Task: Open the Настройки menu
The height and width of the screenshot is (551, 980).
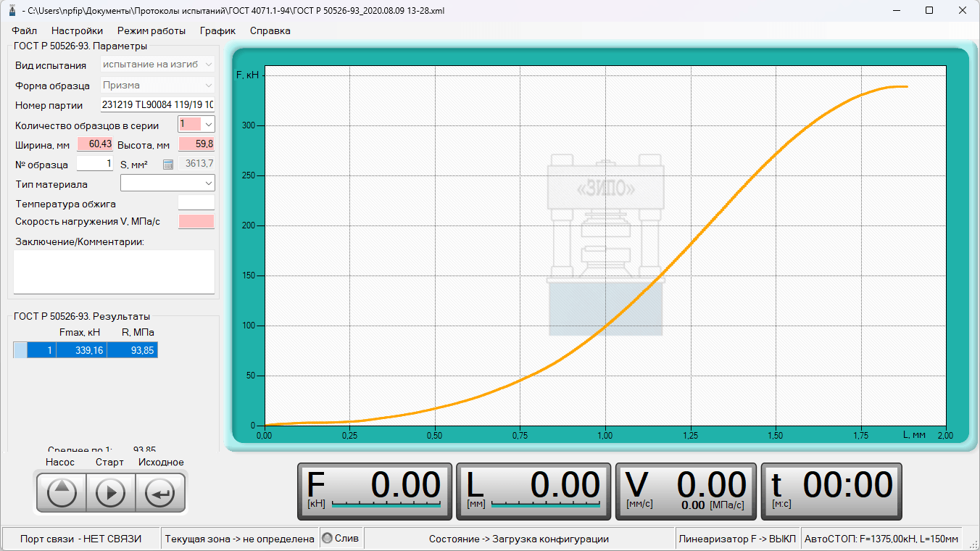Action: 77,30
